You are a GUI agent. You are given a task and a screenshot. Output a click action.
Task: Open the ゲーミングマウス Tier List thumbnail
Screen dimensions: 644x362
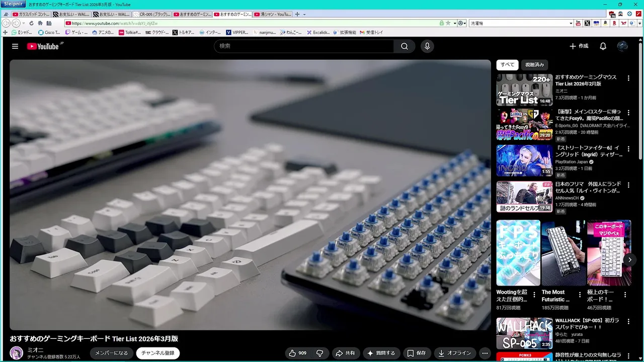[x=524, y=90]
